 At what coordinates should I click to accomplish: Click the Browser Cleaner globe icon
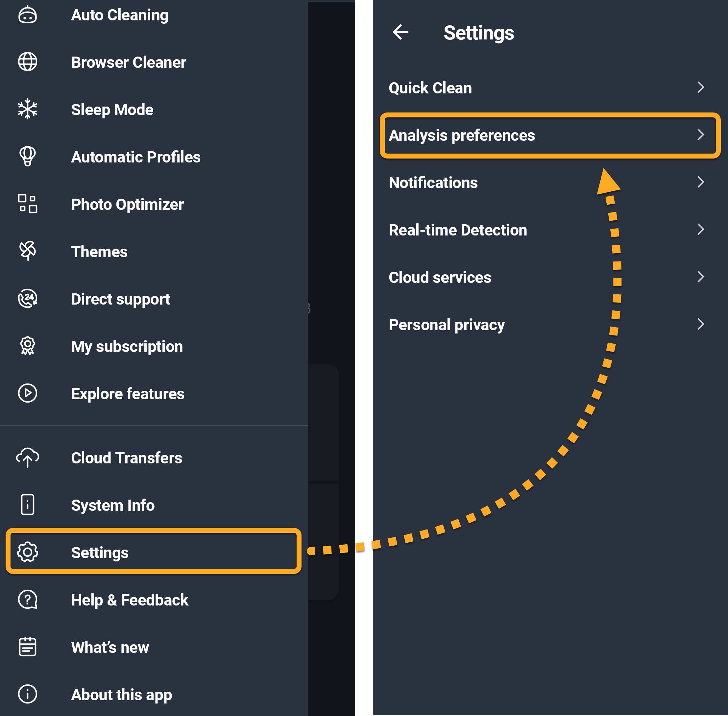click(27, 62)
